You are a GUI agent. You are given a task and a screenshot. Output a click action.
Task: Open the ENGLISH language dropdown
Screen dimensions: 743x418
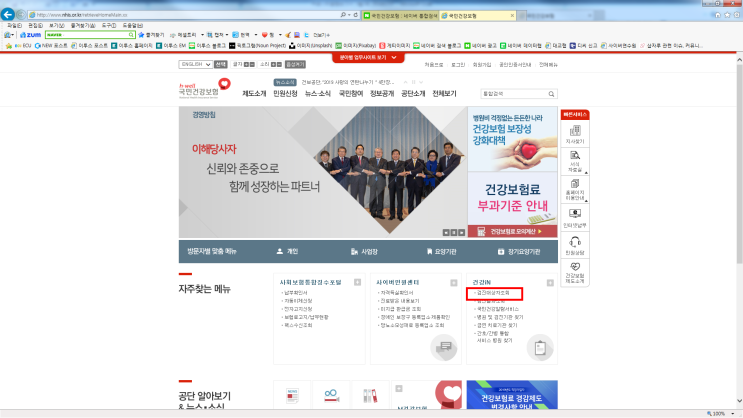[x=195, y=64]
